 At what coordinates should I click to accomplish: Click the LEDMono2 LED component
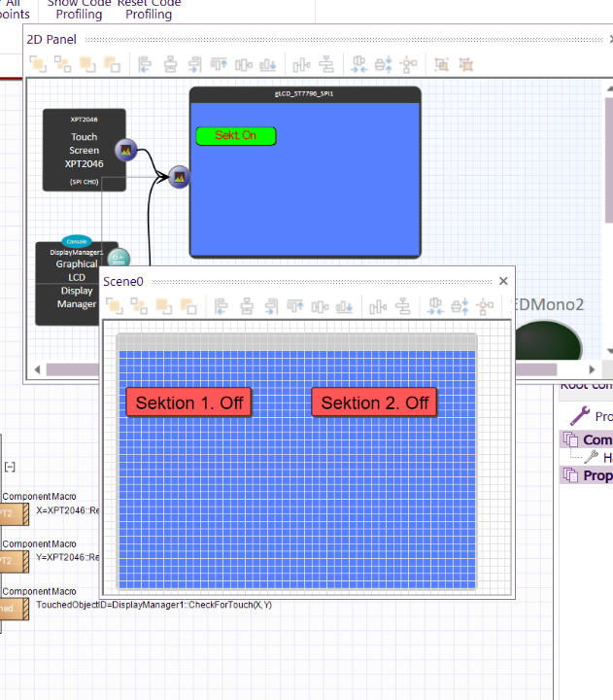548,341
